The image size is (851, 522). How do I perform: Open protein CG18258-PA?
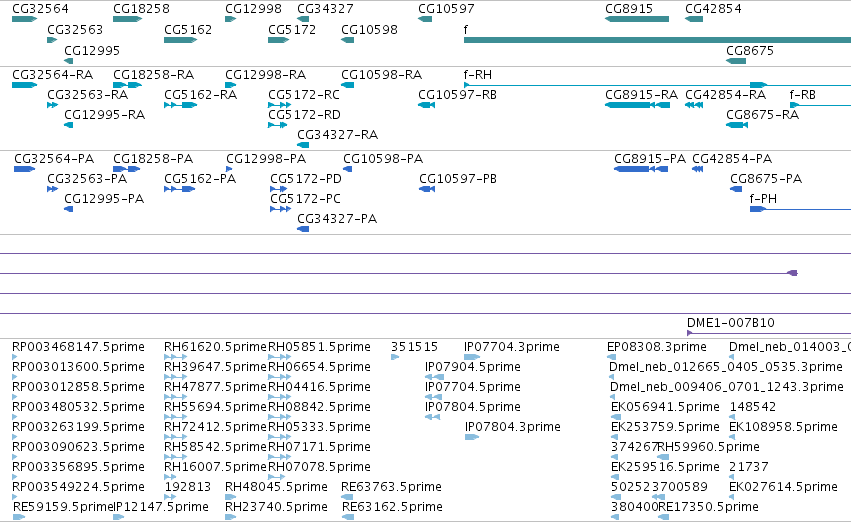[153, 158]
